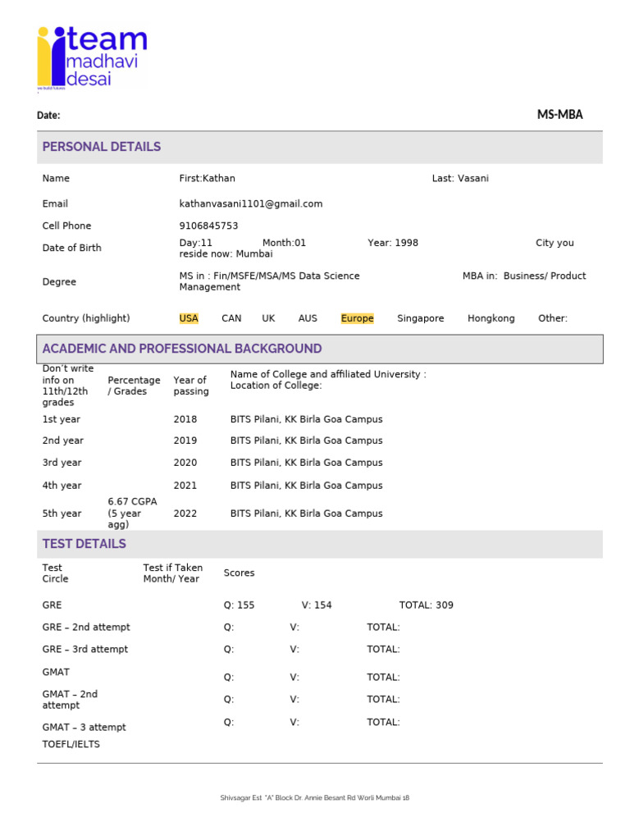The height and width of the screenshot is (840, 630).
Task: Click the 'Date:' label
Action: [48, 115]
